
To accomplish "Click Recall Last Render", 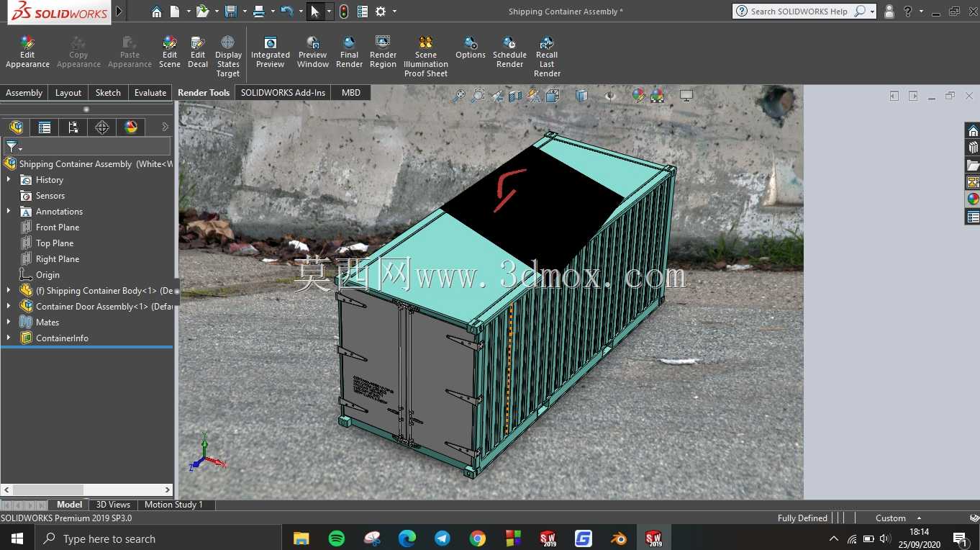I will click(x=547, y=57).
